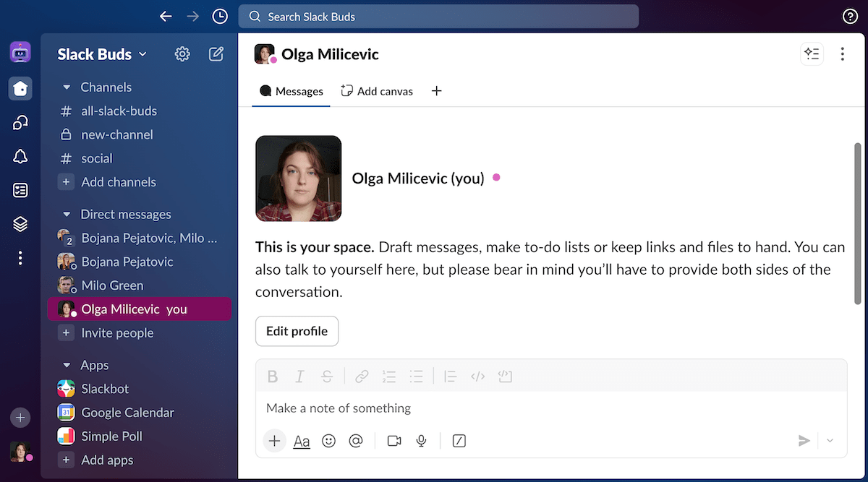Open Home in left rail
Viewport: 868px width, 482px height.
[x=20, y=88]
